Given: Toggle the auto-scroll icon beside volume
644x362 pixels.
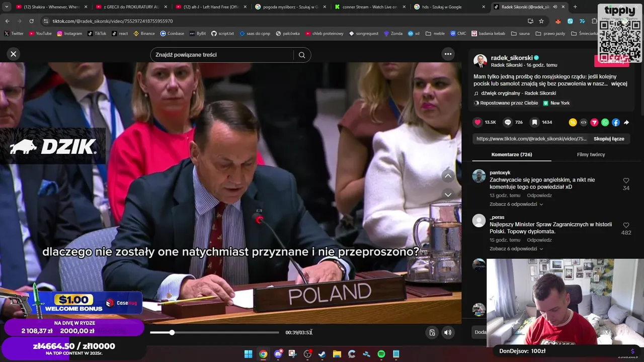Looking at the screenshot, I should pos(432,332).
